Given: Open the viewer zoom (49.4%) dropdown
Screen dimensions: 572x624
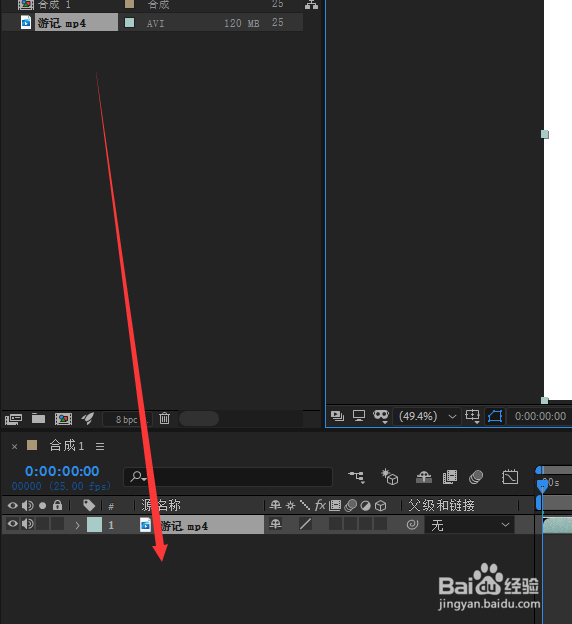Looking at the screenshot, I should 427,416.
